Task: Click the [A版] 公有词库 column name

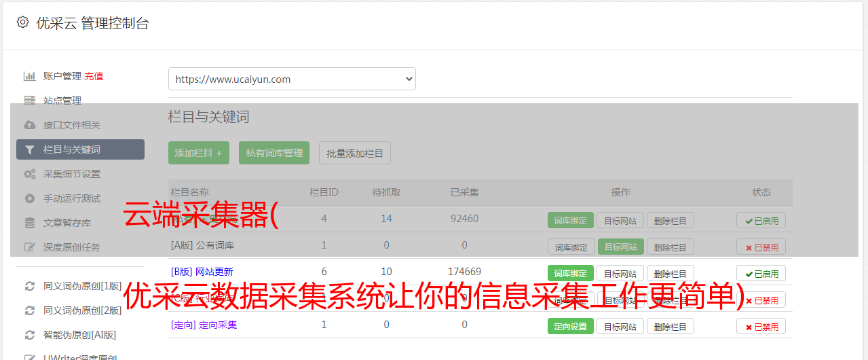Action: [202, 245]
